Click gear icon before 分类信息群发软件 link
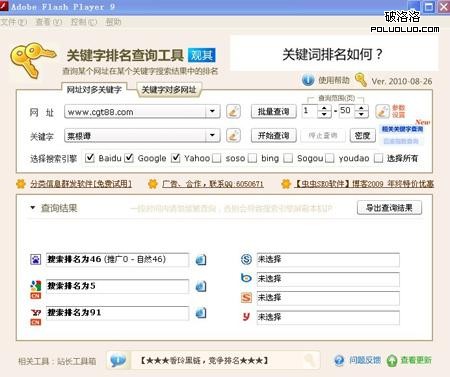This screenshot has height=377, width=450. [x=21, y=184]
